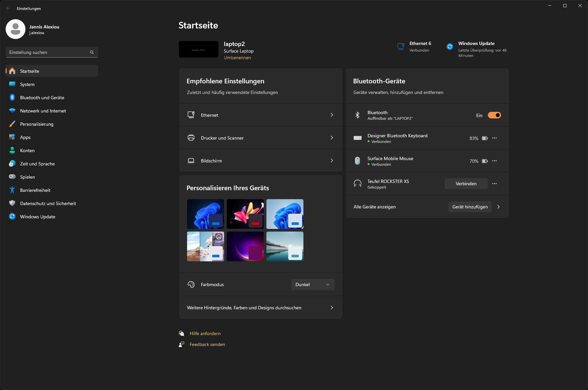Screen dimensions: 588x390
Task: Click the user profile avatar picture
Action: coord(16,29)
